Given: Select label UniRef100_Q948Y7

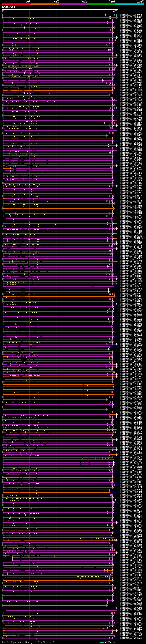Looking at the screenshot, I should [x=131, y=196].
